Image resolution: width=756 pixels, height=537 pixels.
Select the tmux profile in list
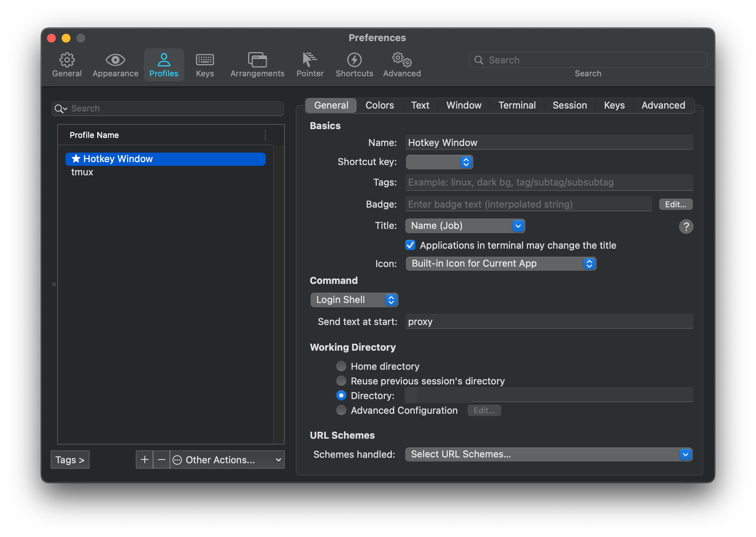pyautogui.click(x=82, y=172)
